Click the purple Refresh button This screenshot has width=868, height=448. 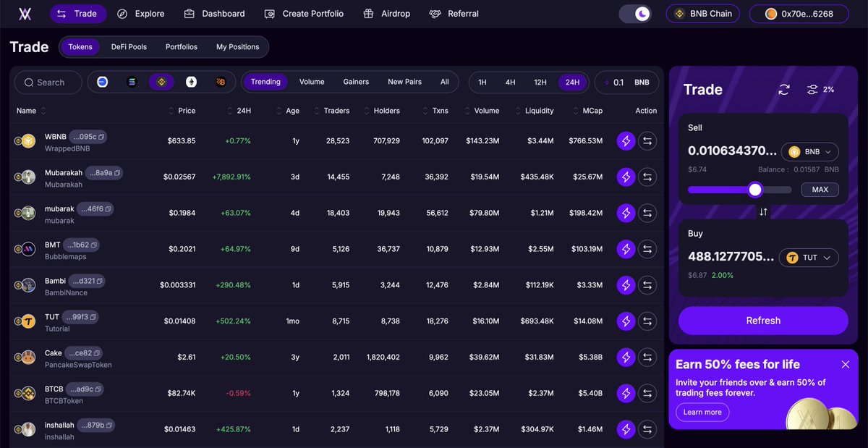(x=763, y=321)
